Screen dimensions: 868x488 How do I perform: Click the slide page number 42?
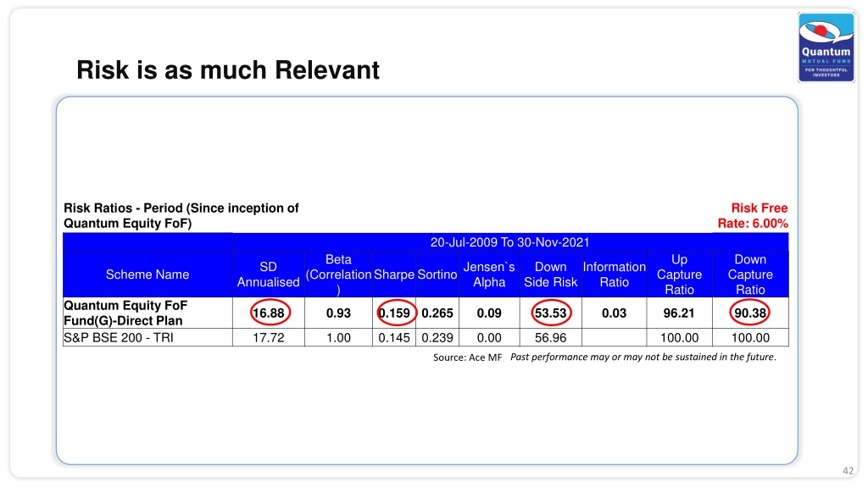pos(848,471)
